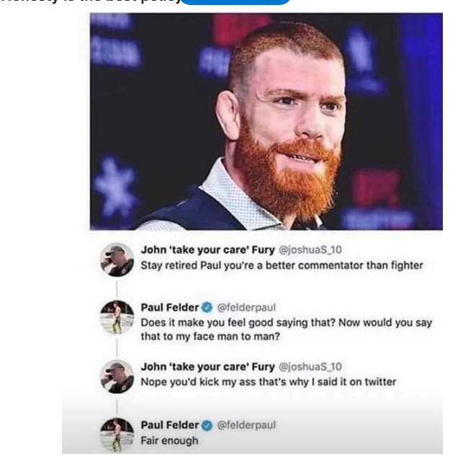Viewport: 476px width, 459px height.
Task: Open the Paul Felder name above 'Does it make you feel good'
Action: [169, 308]
